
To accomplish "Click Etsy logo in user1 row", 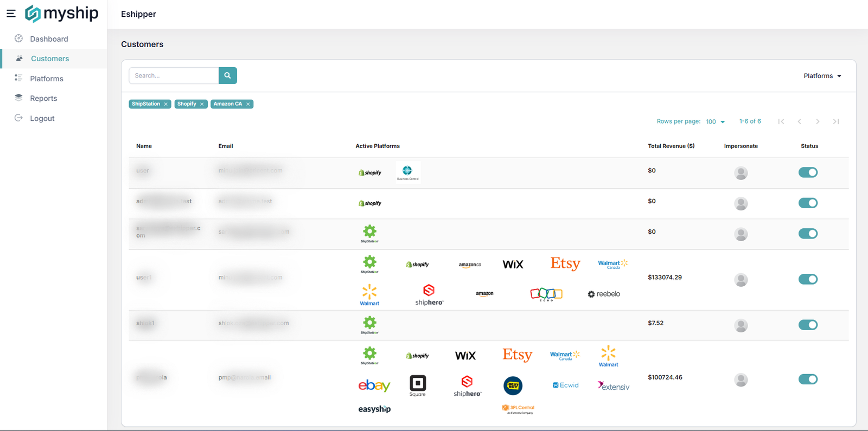I will (x=565, y=264).
